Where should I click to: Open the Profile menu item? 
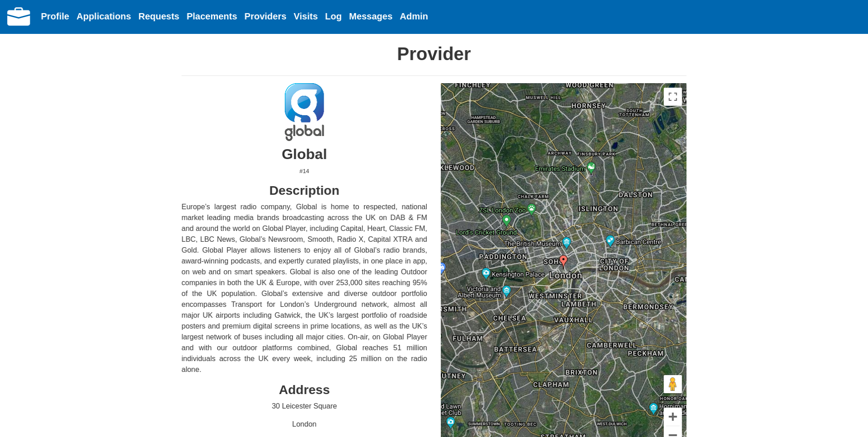[x=55, y=16]
